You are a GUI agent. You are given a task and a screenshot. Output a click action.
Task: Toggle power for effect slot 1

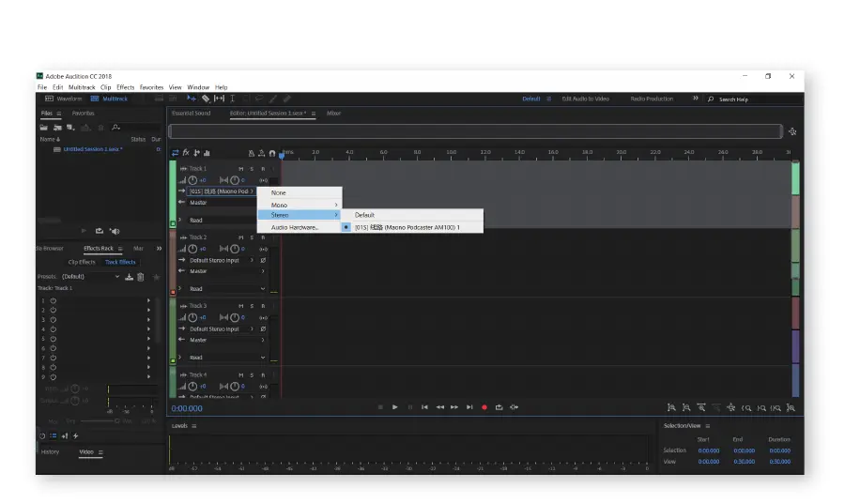coord(53,300)
